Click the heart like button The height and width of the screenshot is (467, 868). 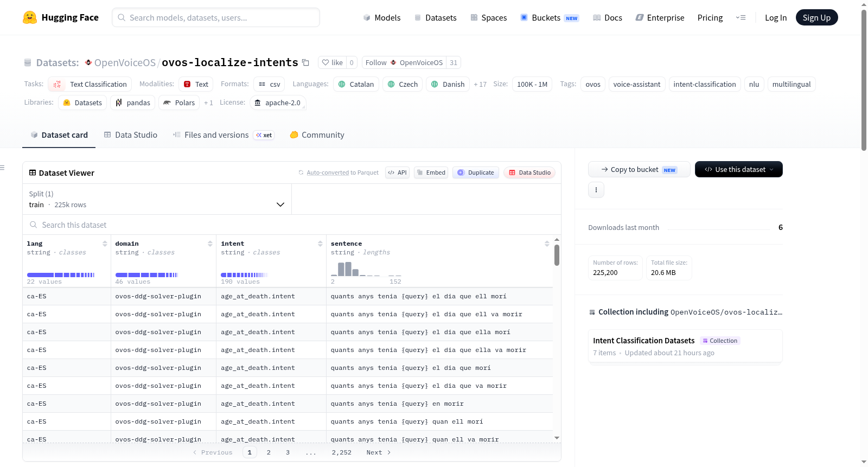[333, 62]
